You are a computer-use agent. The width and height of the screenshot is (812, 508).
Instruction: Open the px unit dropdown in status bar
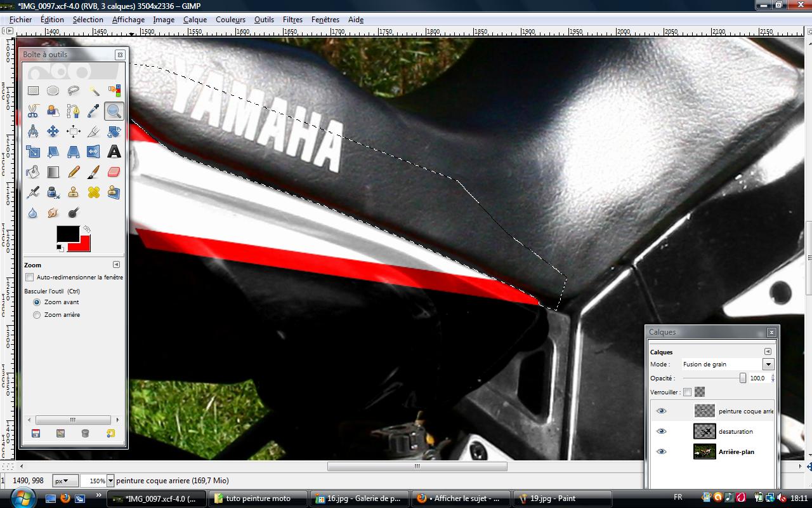(x=65, y=481)
